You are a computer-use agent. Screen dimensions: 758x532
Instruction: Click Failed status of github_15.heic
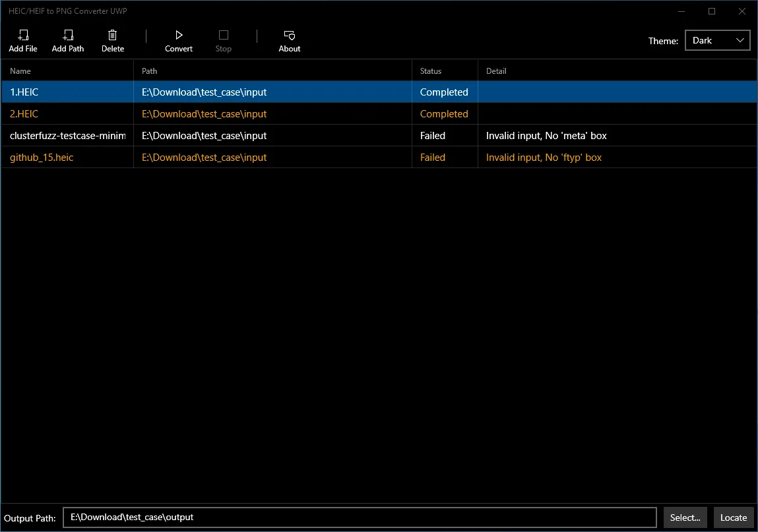pos(433,158)
